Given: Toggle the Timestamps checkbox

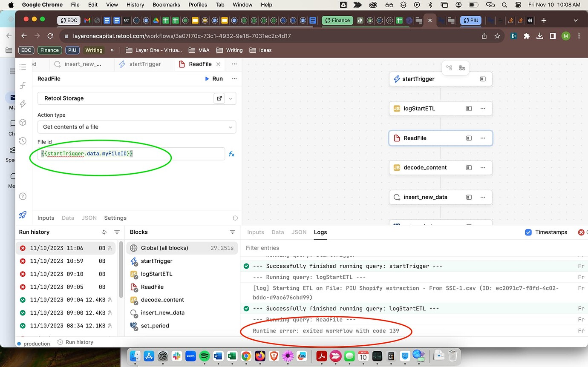Looking at the screenshot, I should (x=528, y=232).
